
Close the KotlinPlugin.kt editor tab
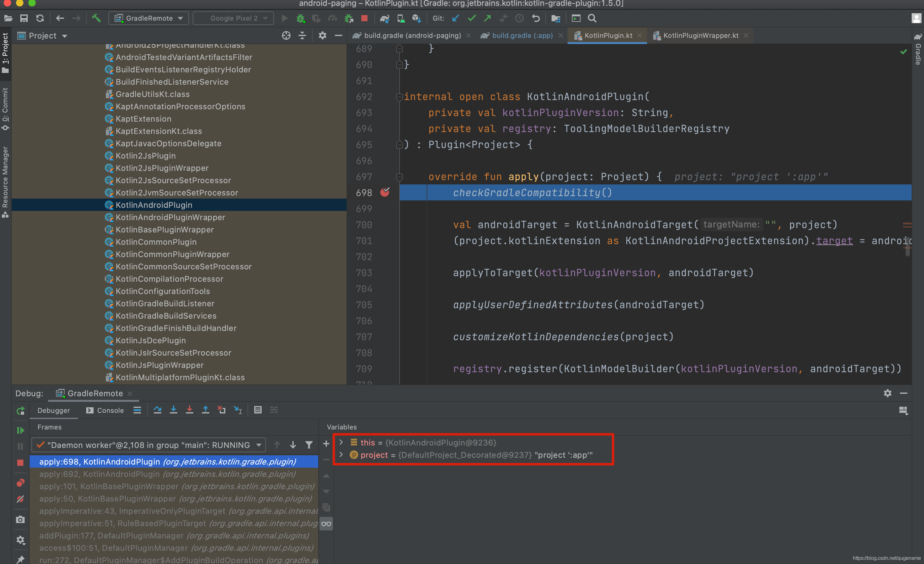[x=640, y=36]
